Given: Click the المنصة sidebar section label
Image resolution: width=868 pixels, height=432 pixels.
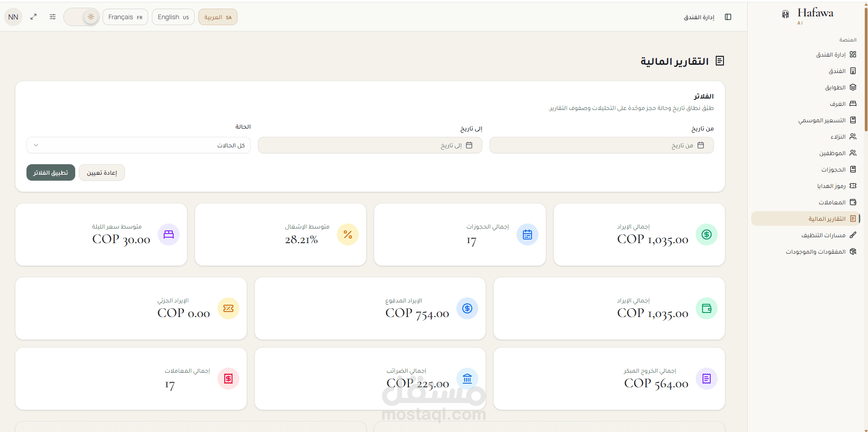Looking at the screenshot, I should click(848, 40).
